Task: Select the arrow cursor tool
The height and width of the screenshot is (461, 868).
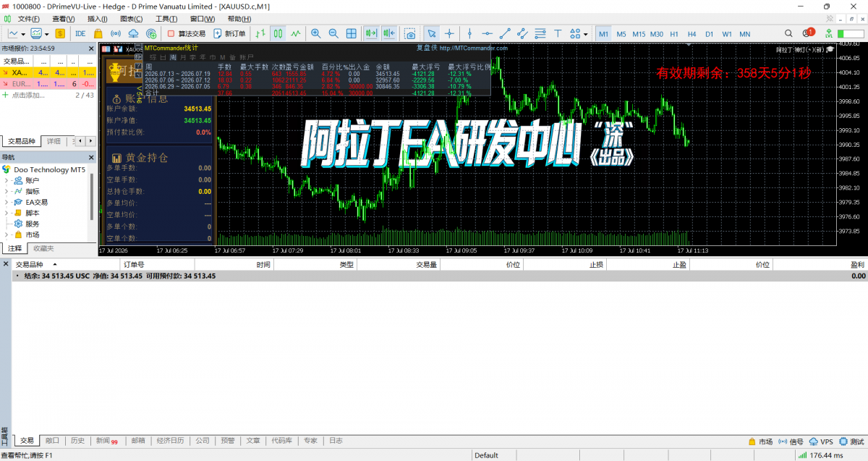Action: [x=432, y=33]
